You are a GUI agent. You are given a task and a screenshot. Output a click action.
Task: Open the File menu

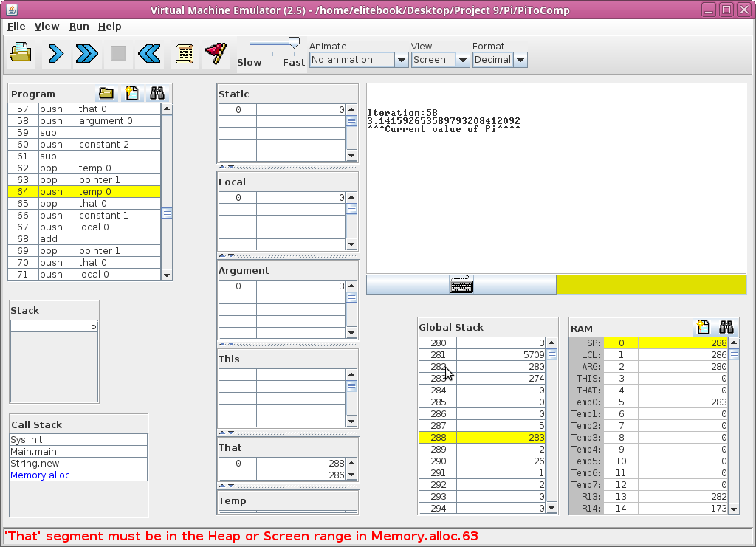point(16,26)
